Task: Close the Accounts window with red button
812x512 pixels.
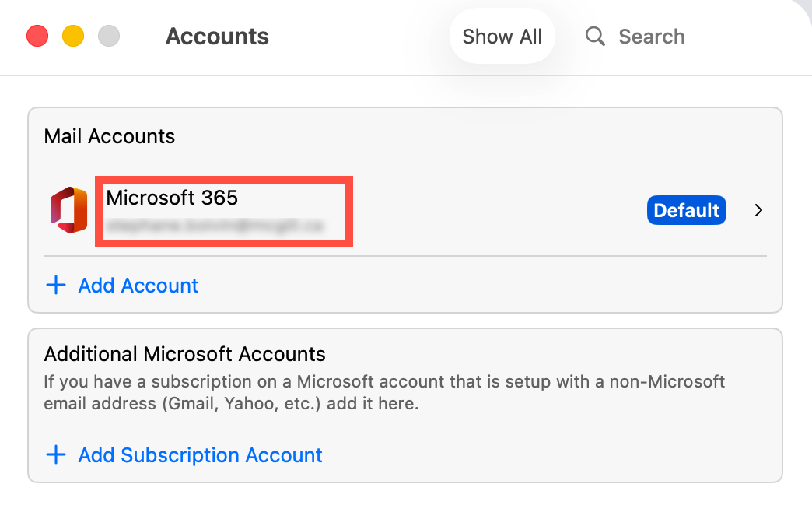Action: coord(37,37)
